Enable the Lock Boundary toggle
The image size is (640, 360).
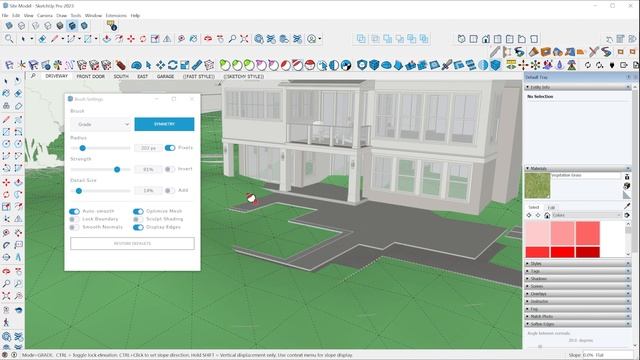74,219
